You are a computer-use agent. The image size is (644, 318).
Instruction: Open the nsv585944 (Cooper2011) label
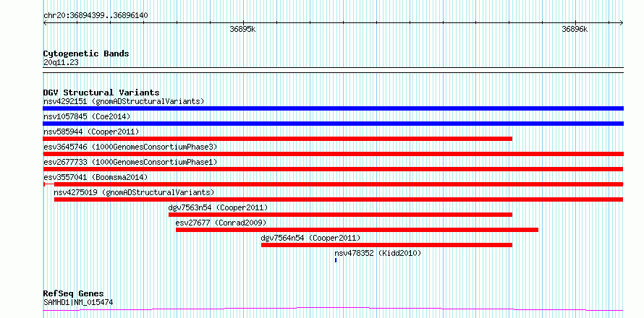point(91,132)
